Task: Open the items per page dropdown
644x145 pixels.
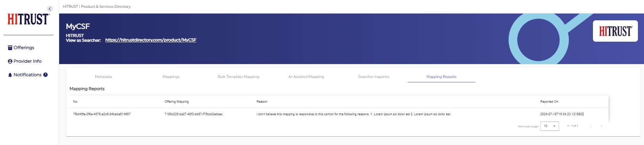Action: pos(550,126)
